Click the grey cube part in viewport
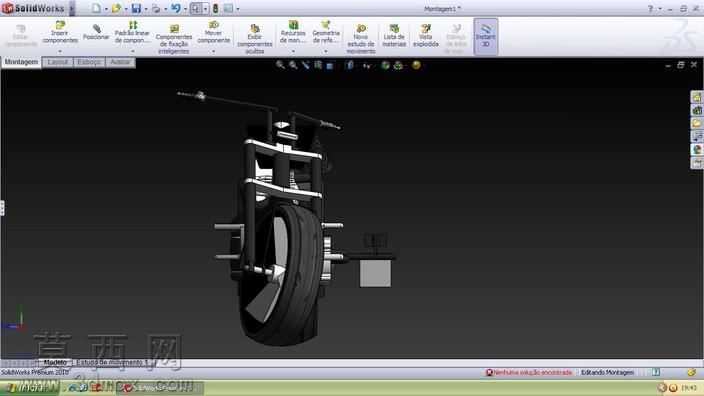704x396 pixels. point(375,273)
